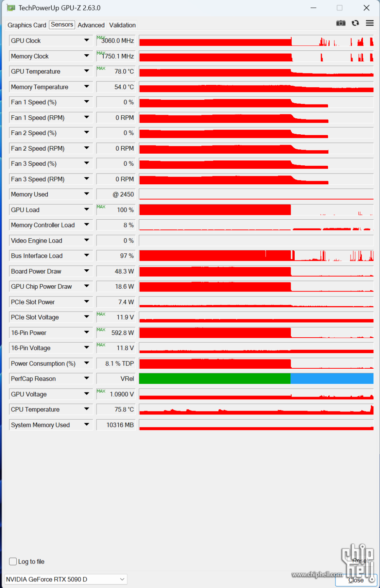Click the Bus Interface Load graph
This screenshot has height=588, width=380.
point(256,256)
